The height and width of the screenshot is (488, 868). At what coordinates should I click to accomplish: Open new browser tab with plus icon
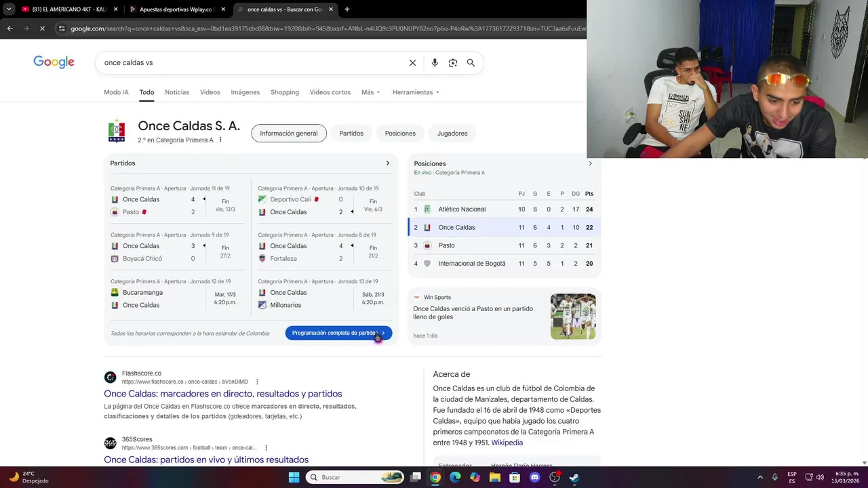(x=347, y=9)
